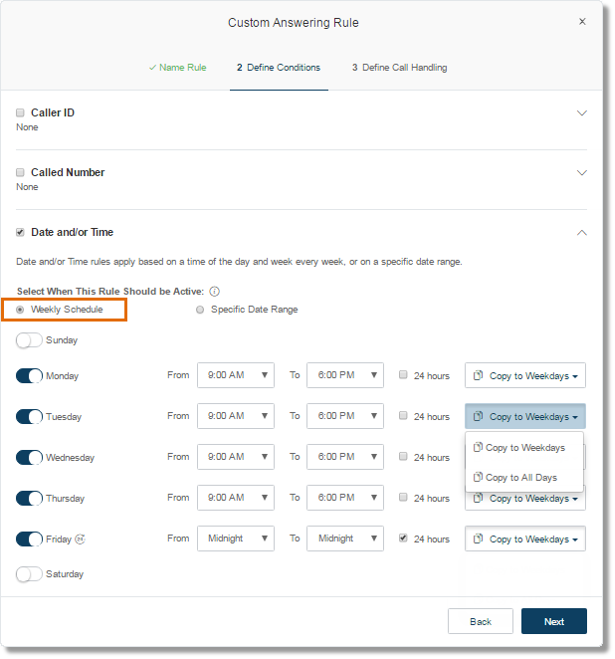Check 24 hours for Wednesday
The image size is (615, 659).
[x=403, y=456]
